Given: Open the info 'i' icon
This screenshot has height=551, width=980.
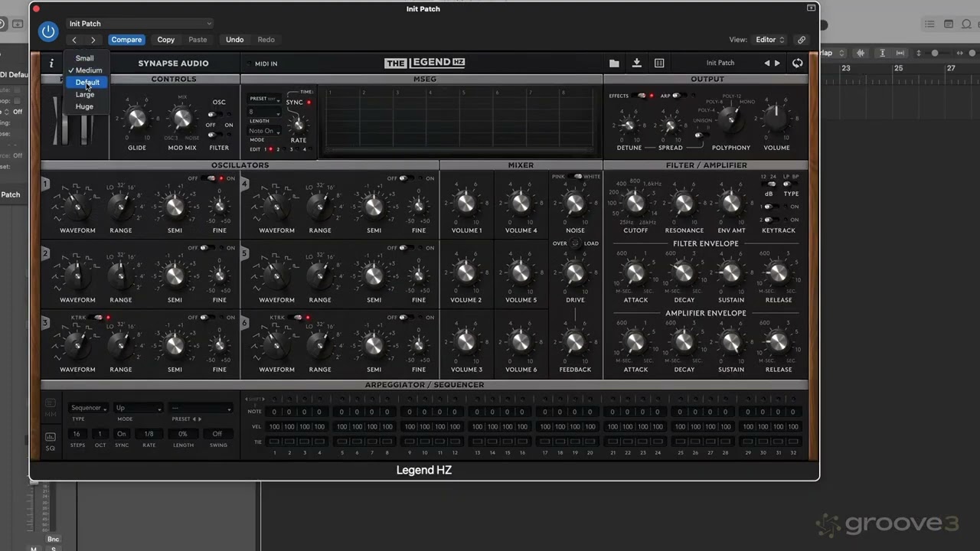Looking at the screenshot, I should point(52,64).
